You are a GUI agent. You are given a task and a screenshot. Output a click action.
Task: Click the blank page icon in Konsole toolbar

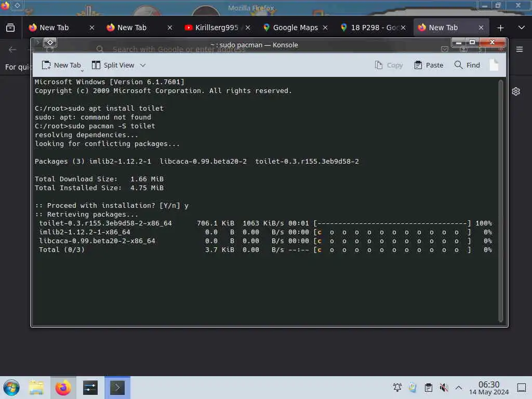(494, 65)
